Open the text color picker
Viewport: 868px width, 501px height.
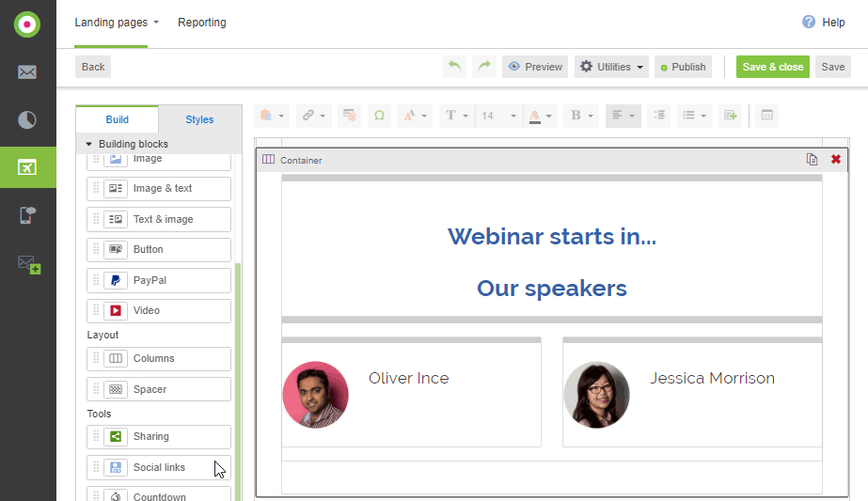541,116
